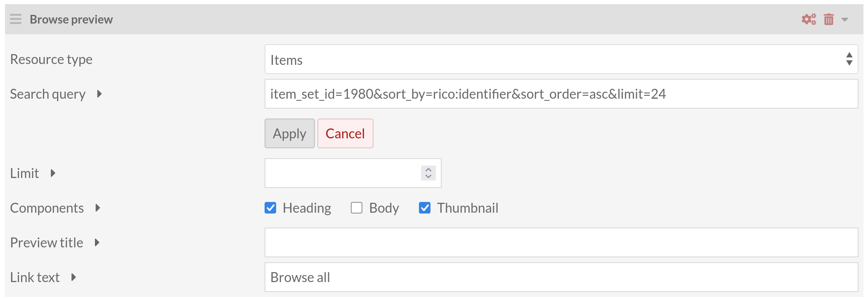
Task: Expand the Search query help arrow
Action: [99, 94]
